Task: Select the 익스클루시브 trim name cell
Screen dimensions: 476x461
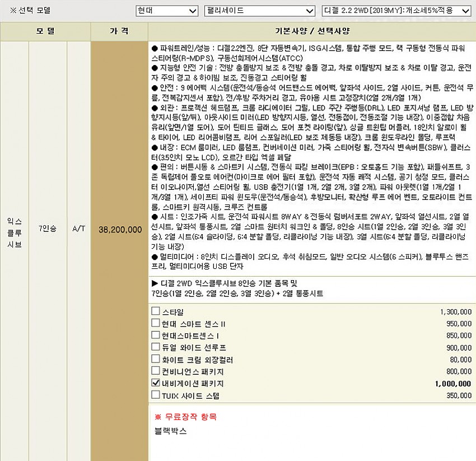Action: coord(15,230)
